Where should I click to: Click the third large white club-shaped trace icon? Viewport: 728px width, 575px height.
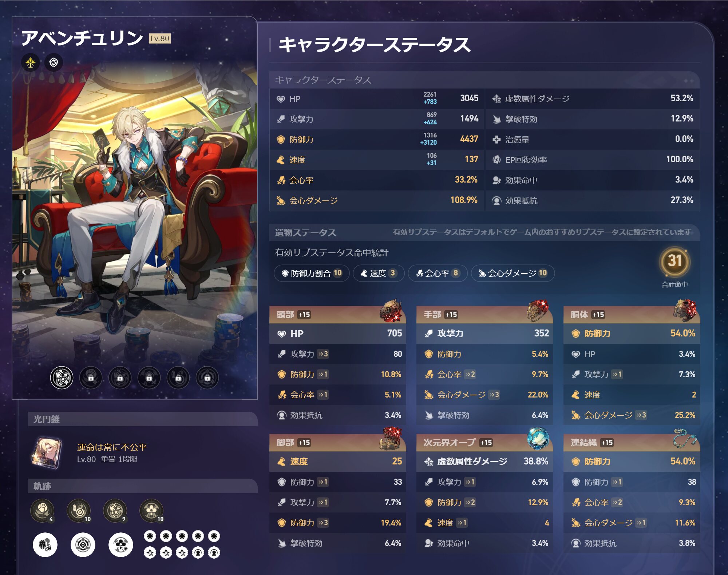[121, 544]
